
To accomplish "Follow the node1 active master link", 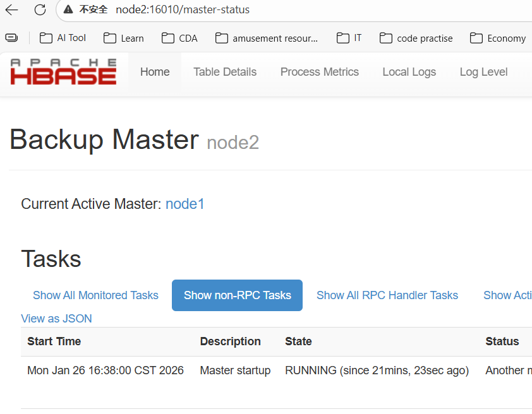I will pyautogui.click(x=185, y=204).
